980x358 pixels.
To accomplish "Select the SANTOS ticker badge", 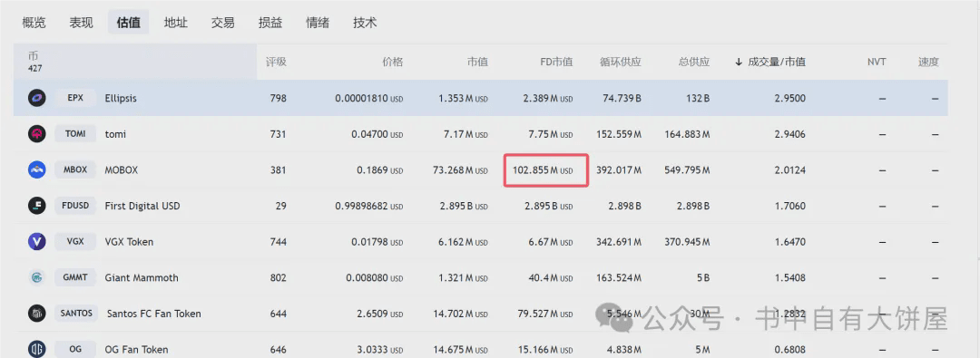I will [76, 313].
